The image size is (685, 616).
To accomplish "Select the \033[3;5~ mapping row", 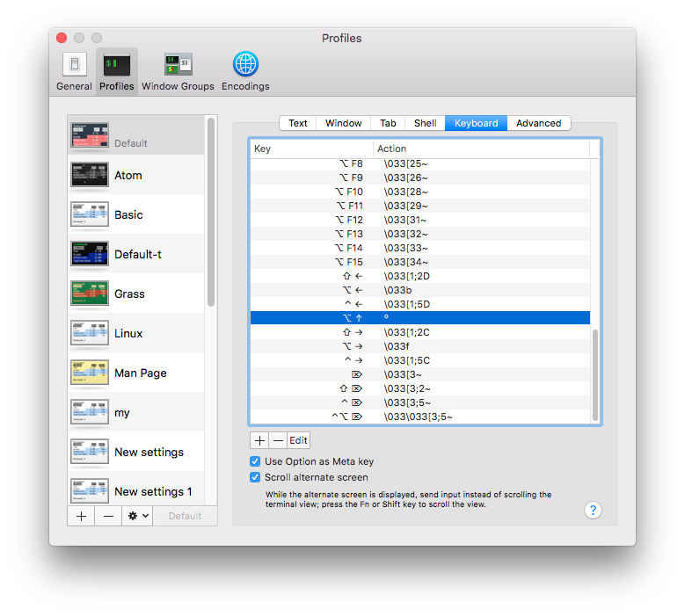I will coord(419,402).
